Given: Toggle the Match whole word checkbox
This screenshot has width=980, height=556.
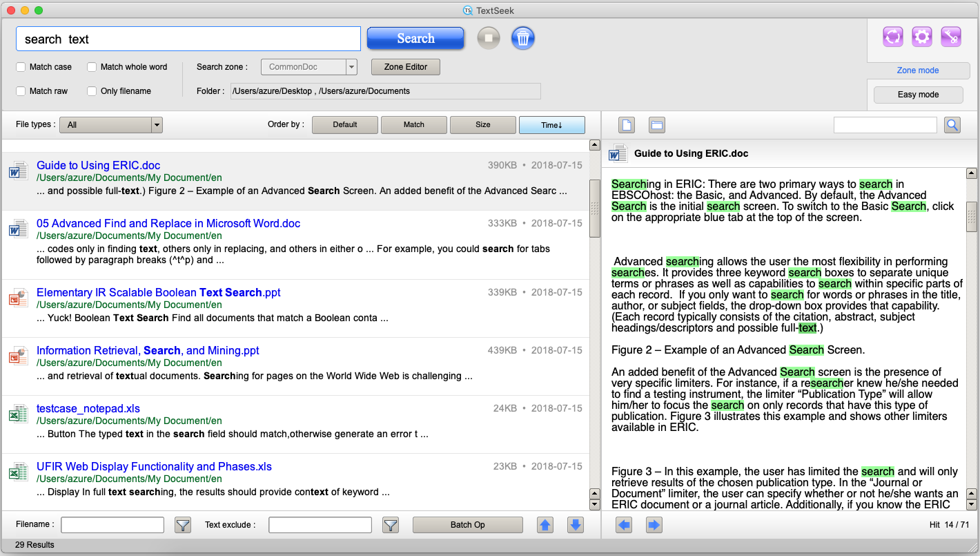Looking at the screenshot, I should click(x=92, y=67).
